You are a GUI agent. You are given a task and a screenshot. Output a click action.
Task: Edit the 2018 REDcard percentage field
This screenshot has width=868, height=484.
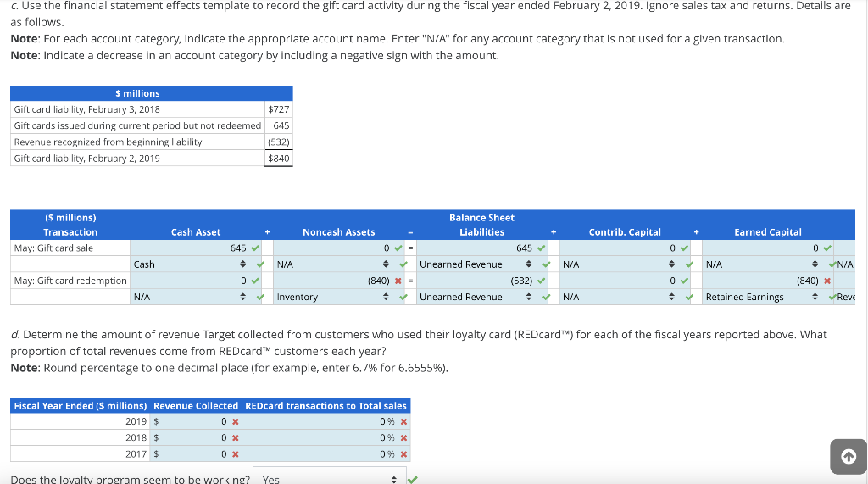click(x=314, y=437)
